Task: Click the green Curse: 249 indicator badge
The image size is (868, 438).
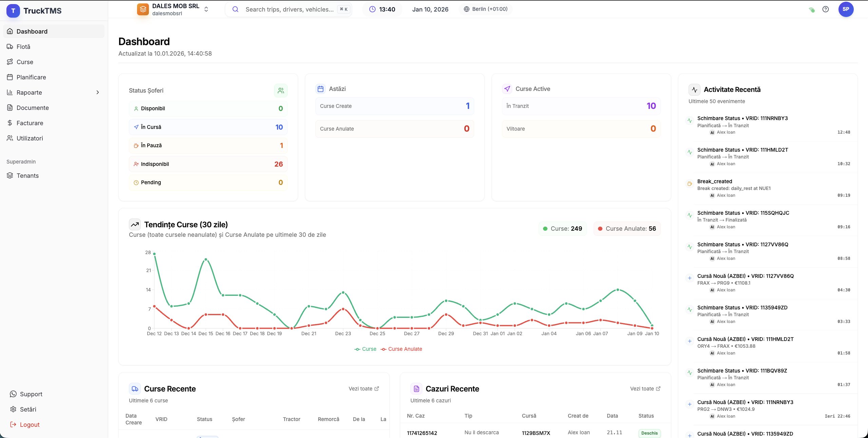Action: tap(562, 228)
